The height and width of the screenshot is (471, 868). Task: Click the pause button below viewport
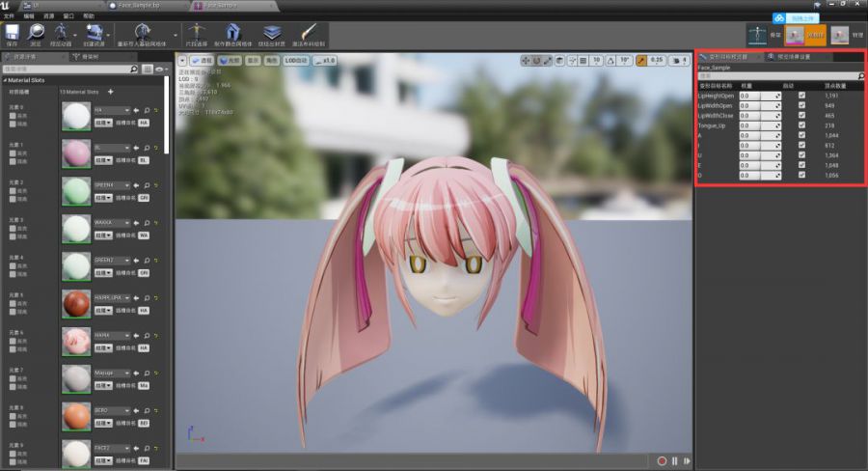675,461
